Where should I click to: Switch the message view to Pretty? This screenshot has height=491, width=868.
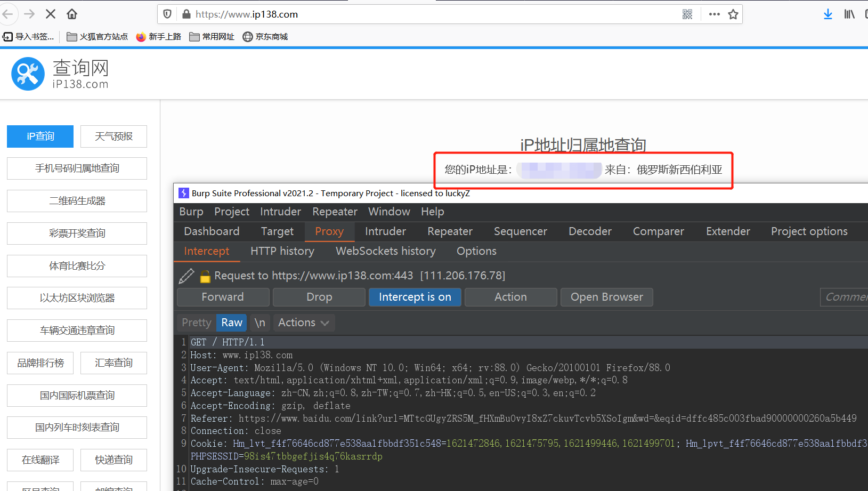pyautogui.click(x=197, y=323)
